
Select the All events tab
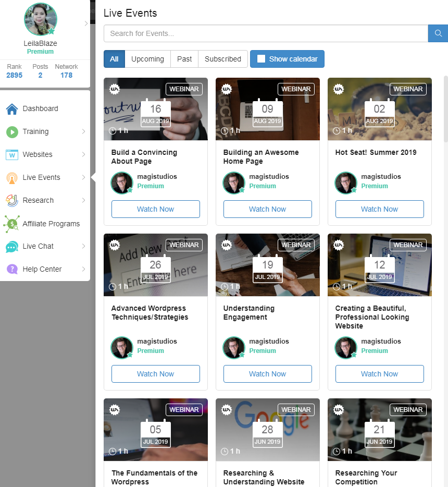114,59
